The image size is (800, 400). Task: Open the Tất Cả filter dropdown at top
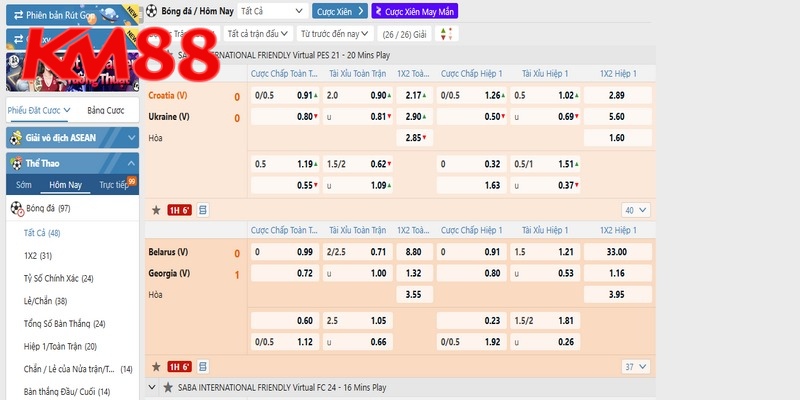pos(273,11)
